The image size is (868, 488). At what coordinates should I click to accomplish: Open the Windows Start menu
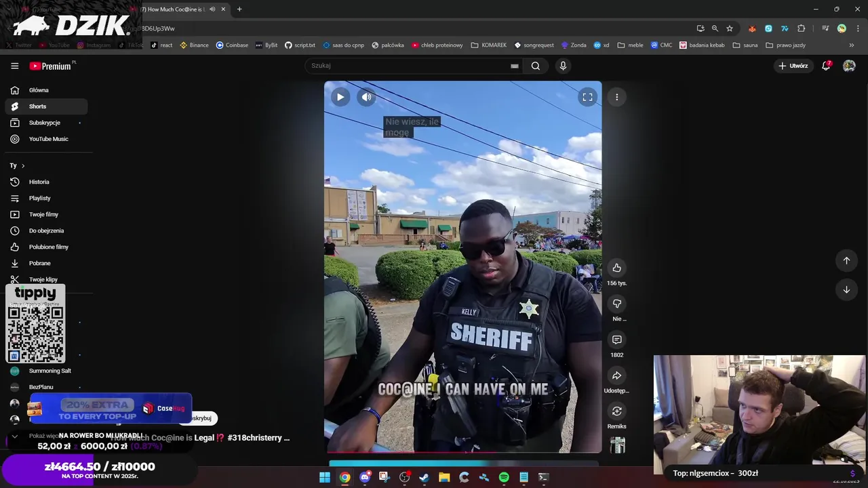tap(325, 477)
